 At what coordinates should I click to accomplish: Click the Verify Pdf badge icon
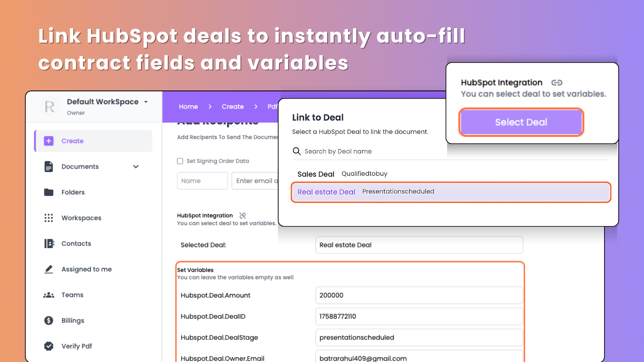click(x=49, y=346)
